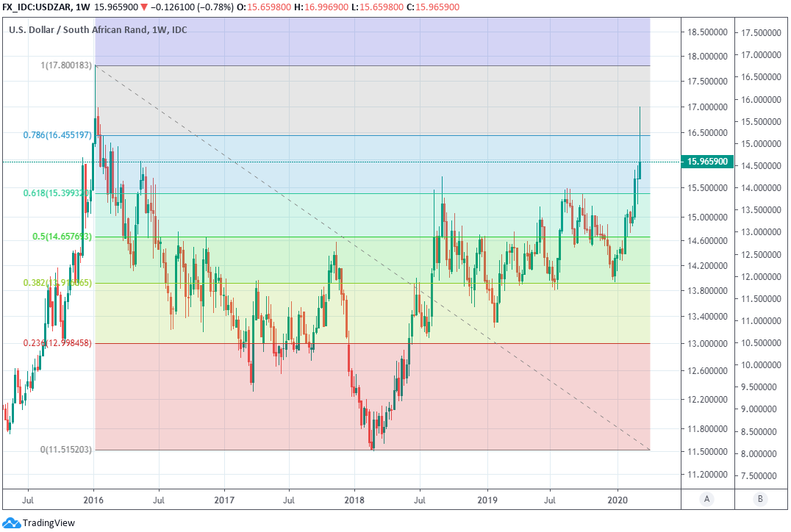Click the 0.5 Fibonacci level label
Screen dimensions: 791x532
[x=61, y=237]
